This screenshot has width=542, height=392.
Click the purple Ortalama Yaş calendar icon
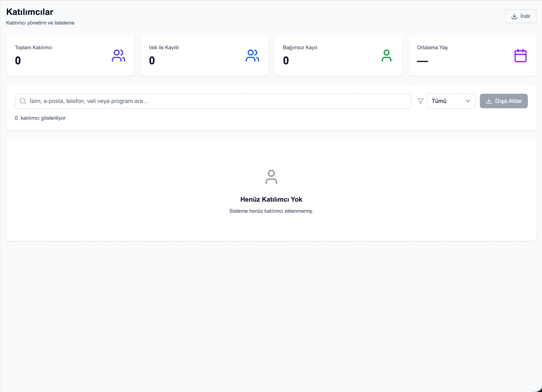pyautogui.click(x=520, y=56)
